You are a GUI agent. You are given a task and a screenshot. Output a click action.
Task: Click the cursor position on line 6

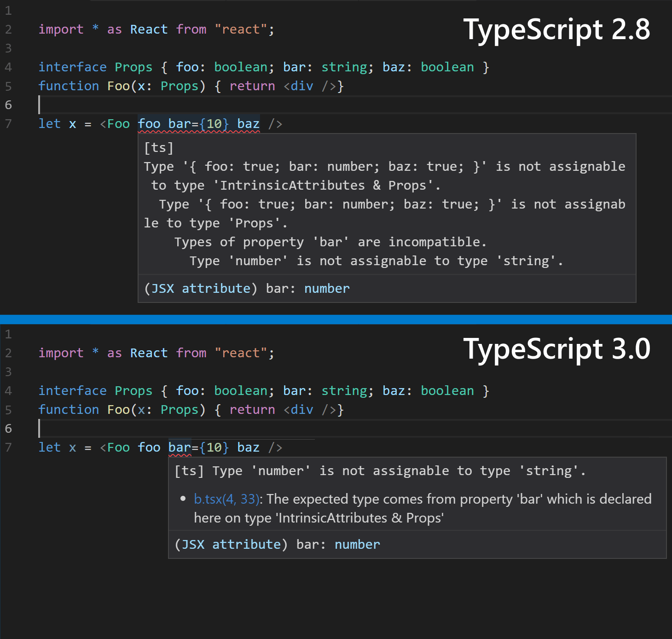[40, 105]
